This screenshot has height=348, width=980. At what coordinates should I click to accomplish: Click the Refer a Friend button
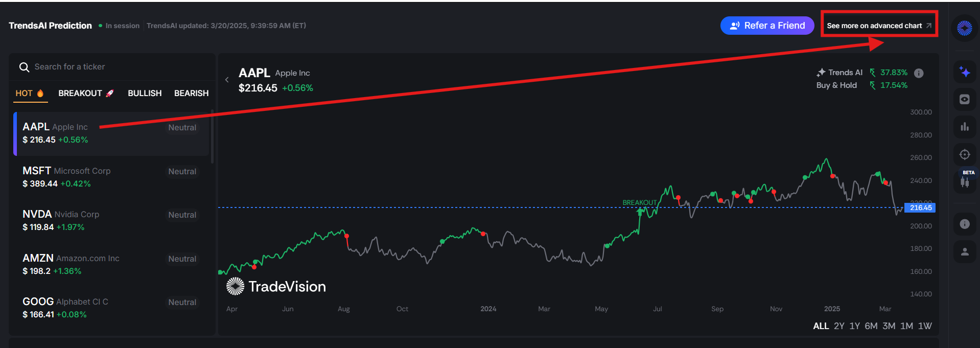[x=767, y=26]
